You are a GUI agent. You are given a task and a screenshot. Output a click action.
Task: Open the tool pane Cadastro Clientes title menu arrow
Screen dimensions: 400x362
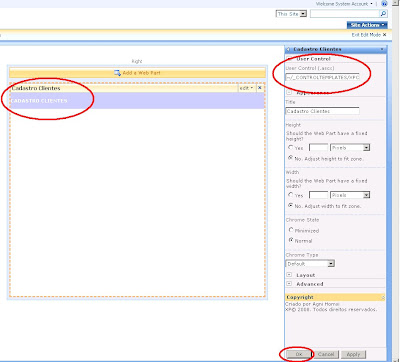[382, 49]
